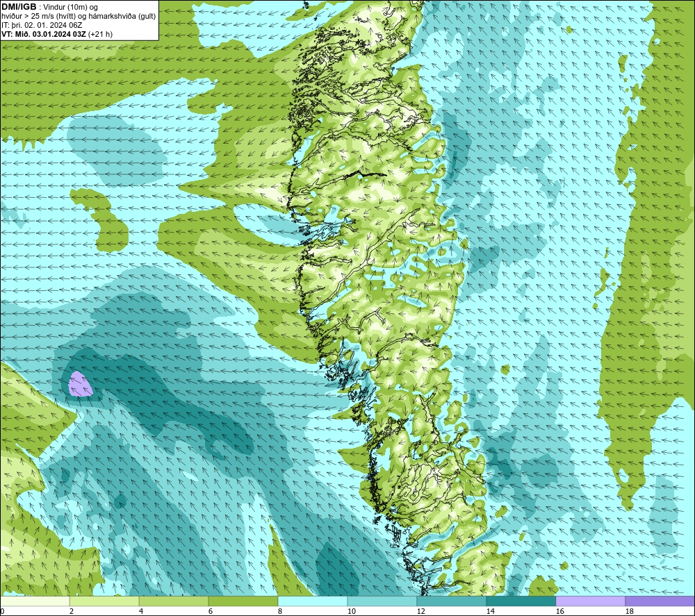Click the teal 12–14 m/s legend swatch
Image resolution: width=695 pixels, height=616 pixels.
pos(451,601)
